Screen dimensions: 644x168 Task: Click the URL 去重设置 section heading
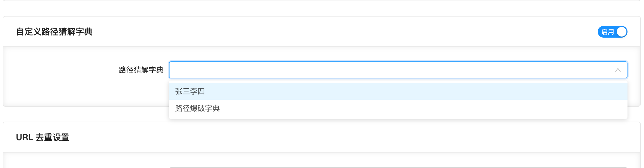click(x=43, y=137)
